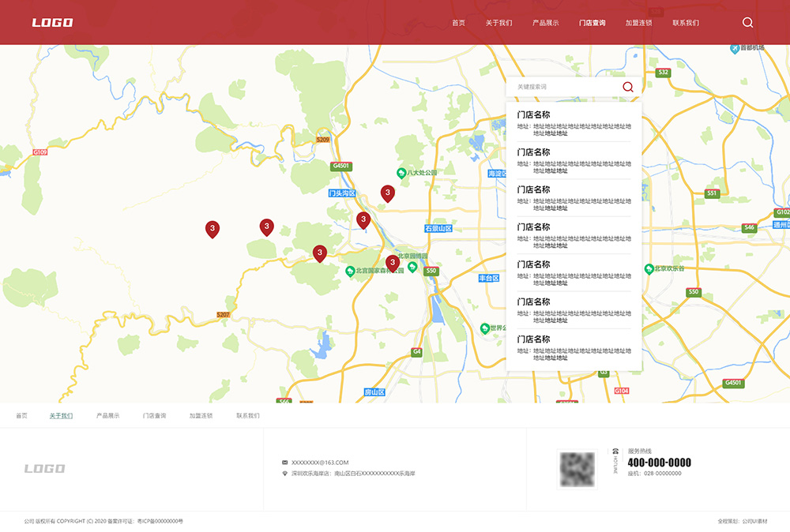Click the G109 road shield
Viewport: 790px width, 532px height.
pos(39,152)
